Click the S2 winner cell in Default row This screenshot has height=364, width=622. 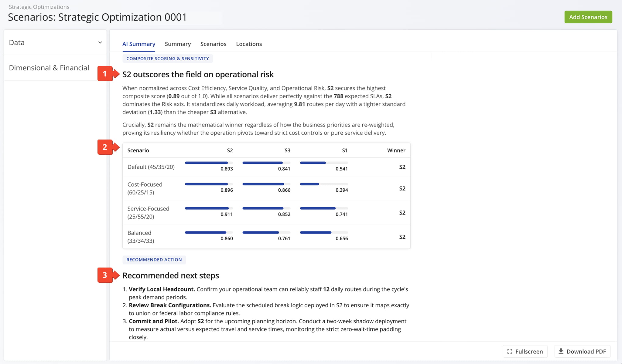(x=402, y=167)
